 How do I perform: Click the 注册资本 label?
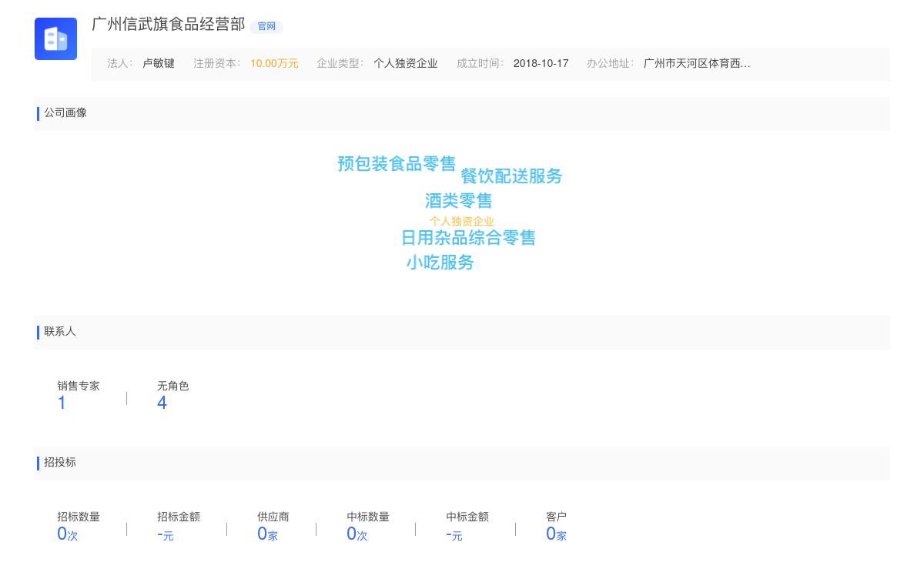217,63
